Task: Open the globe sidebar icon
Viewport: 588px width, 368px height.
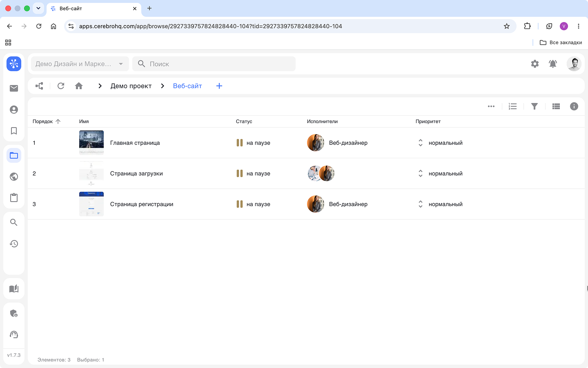Action: (14, 177)
